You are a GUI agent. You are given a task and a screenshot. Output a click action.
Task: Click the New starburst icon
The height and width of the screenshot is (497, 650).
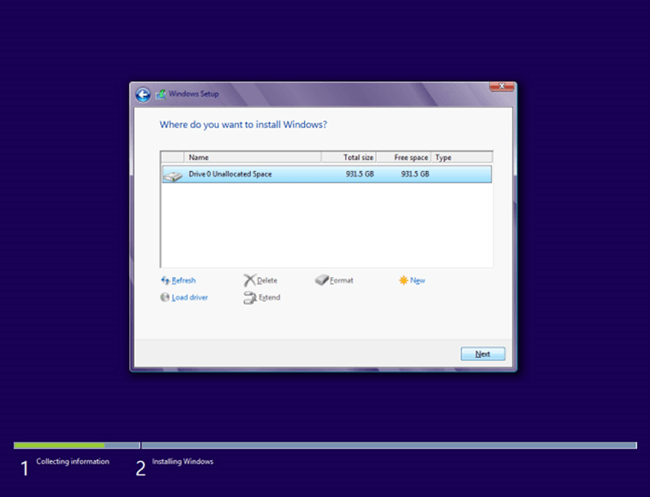coord(403,281)
